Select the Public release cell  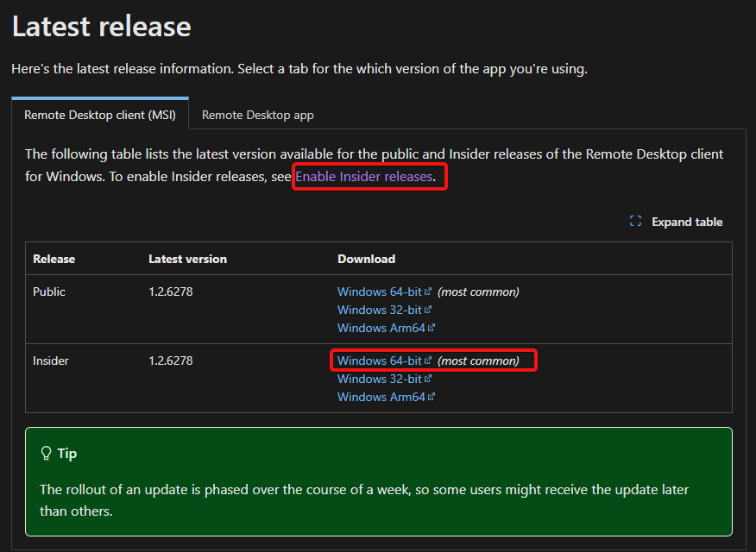(48, 292)
